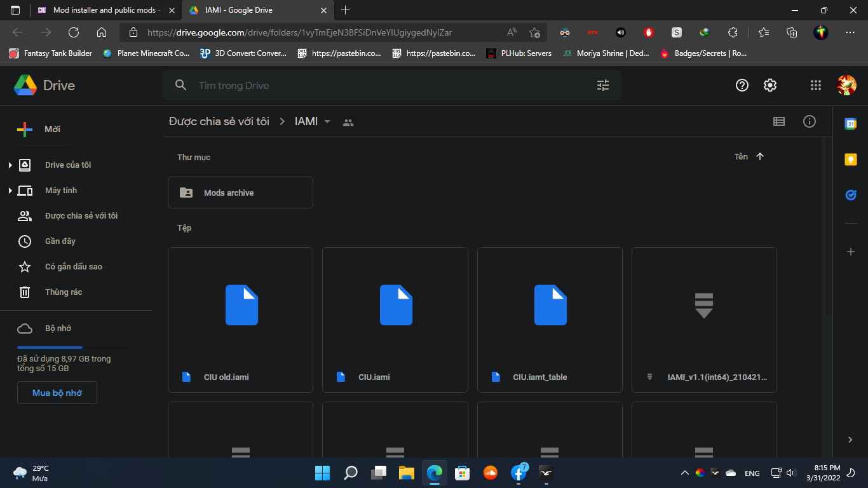This screenshot has width=868, height=488.
Task: Open the Mods archive folder
Action: (240, 193)
